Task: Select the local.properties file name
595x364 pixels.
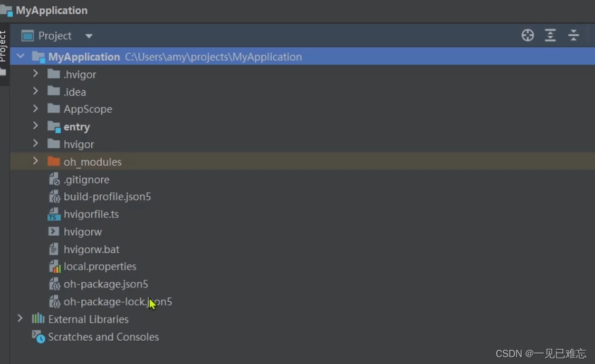Action: click(100, 266)
